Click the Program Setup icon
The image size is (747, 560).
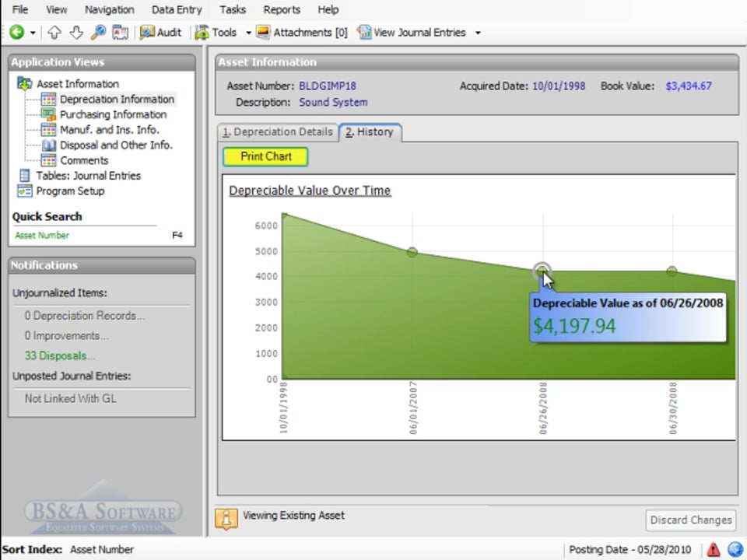click(x=25, y=191)
